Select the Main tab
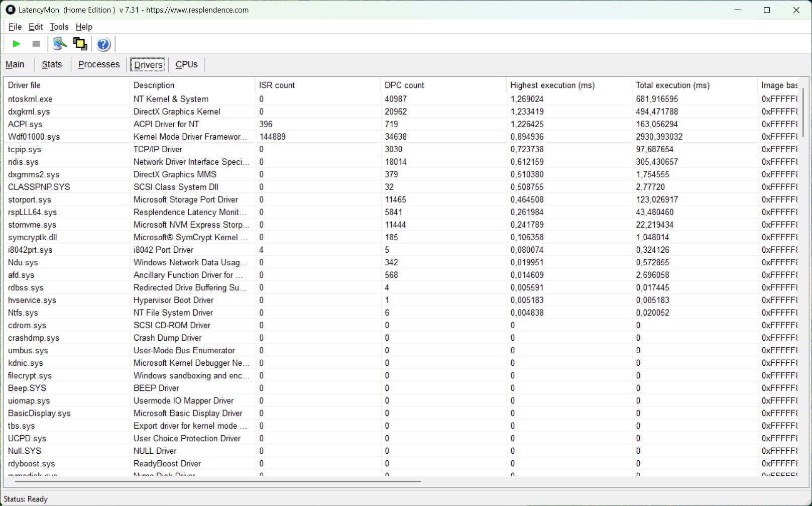 15,64
